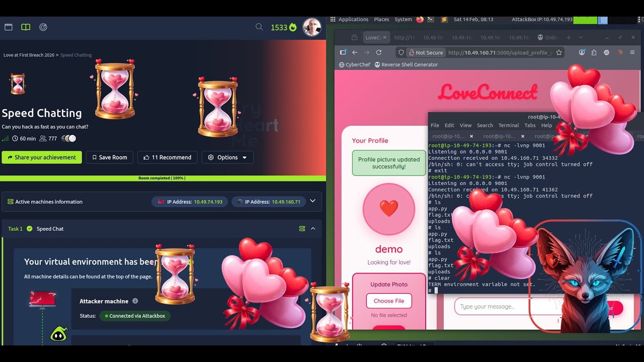Screen dimensions: 644x362
Task: Click the Task 1 green completed checkmark
Action: pos(29,229)
